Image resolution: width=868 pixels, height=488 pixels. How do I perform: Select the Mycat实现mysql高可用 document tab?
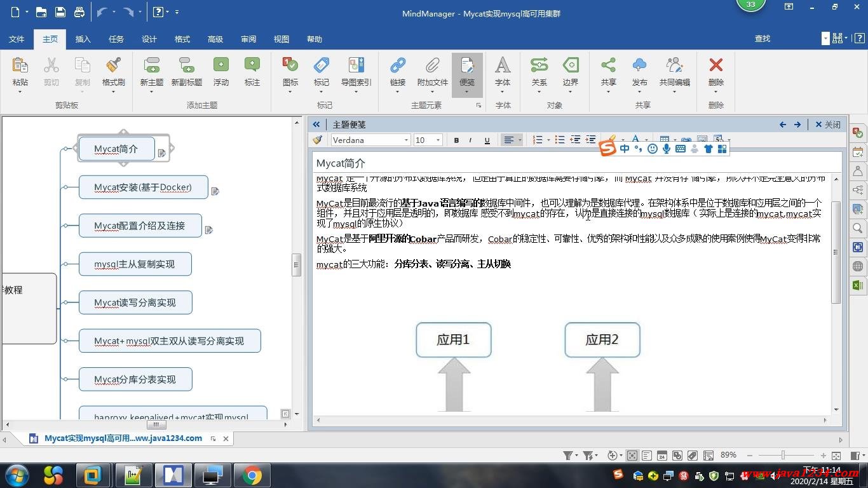tap(123, 438)
